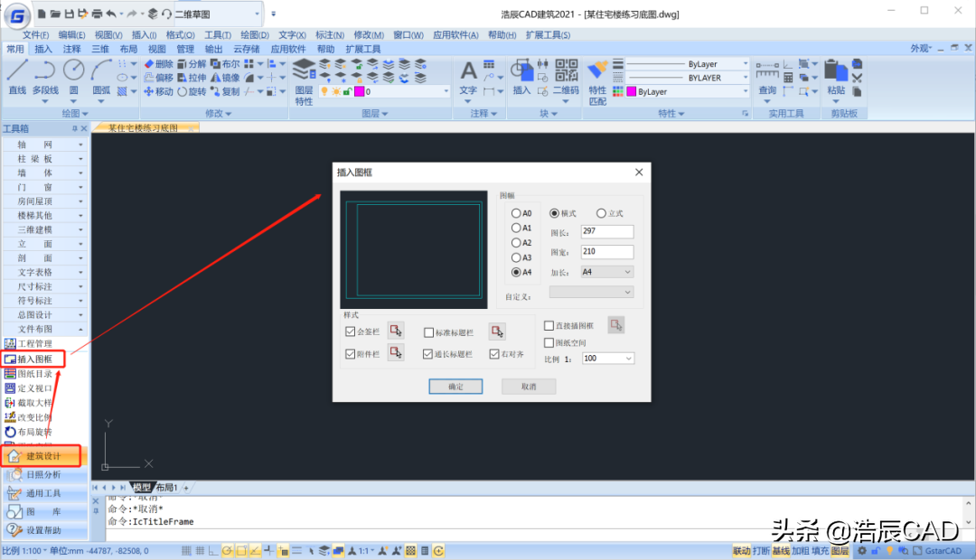Select the 圆 circle tool
Viewport: 976px width, 560px height.
pos(73,77)
